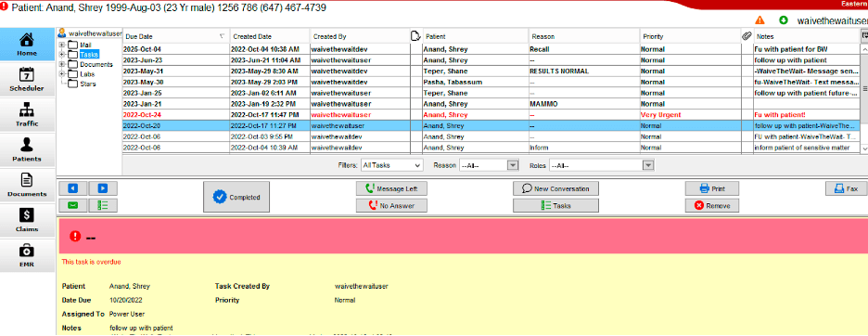Open the Home section in sidebar
This screenshot has height=336, width=868.
click(x=27, y=45)
